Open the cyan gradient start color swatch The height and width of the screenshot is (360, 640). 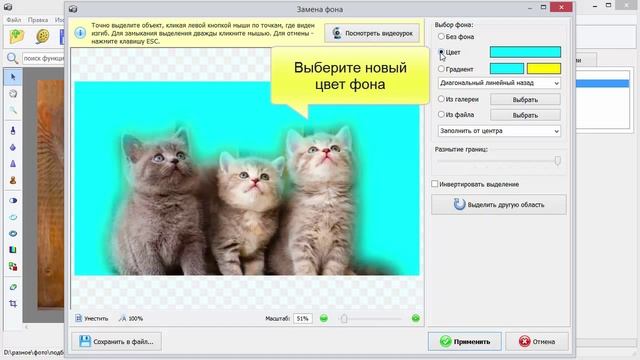(x=507, y=69)
